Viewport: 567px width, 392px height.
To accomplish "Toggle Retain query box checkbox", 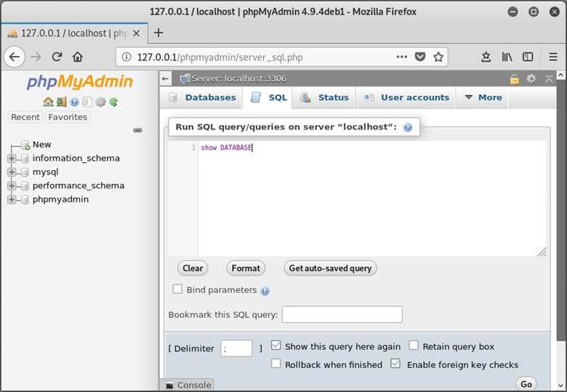I will pyautogui.click(x=414, y=346).
